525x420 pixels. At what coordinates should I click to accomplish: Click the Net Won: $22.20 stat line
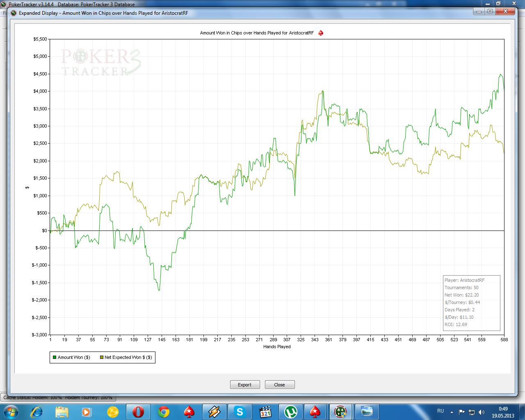tap(462, 295)
